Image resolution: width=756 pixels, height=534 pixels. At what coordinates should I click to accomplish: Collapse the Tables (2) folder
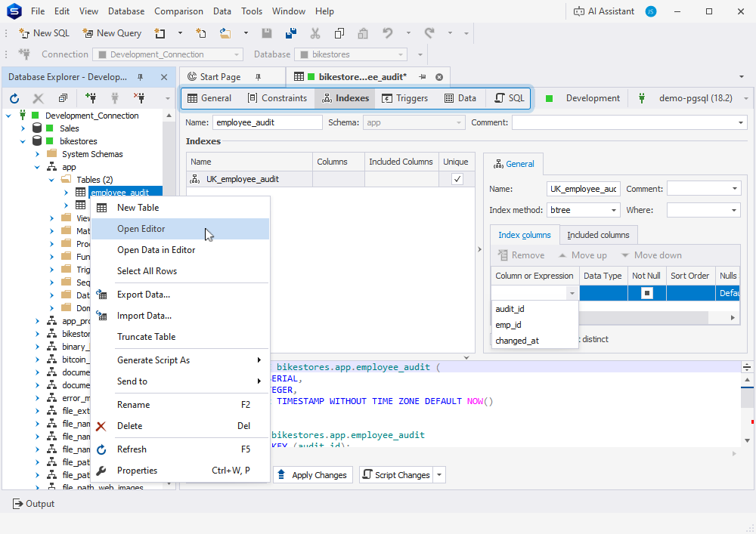click(x=51, y=180)
